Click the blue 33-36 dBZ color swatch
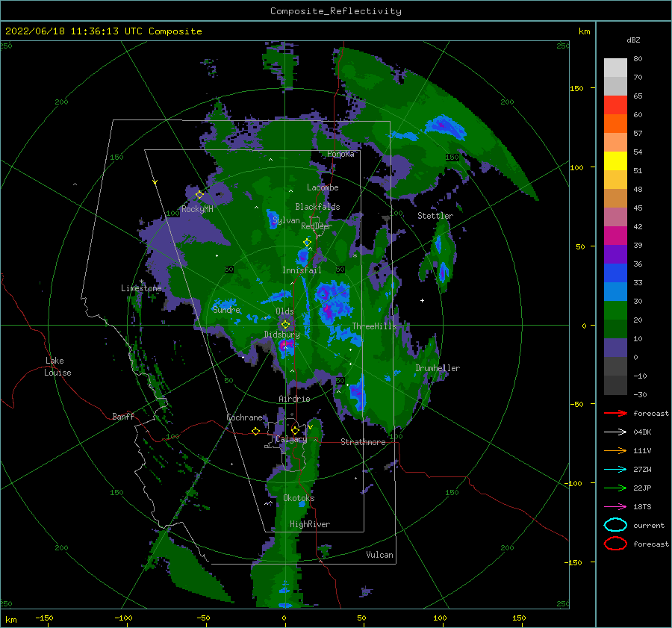Image resolution: width=672 pixels, height=628 pixels. click(x=615, y=273)
